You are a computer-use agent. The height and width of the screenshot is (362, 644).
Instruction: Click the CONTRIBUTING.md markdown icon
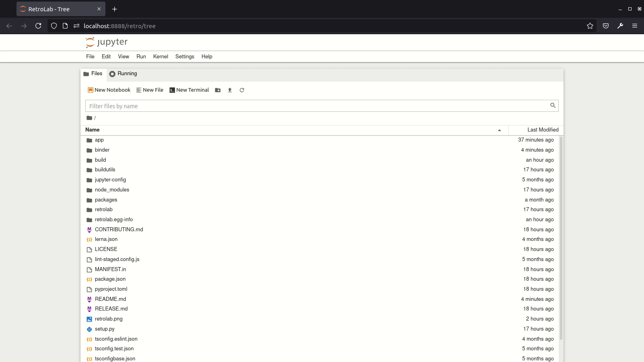click(x=89, y=230)
